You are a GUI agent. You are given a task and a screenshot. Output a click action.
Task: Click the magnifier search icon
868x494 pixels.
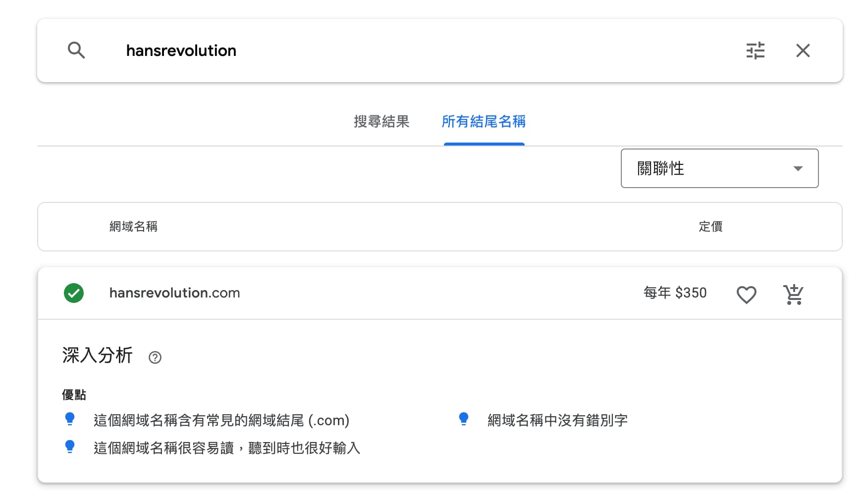pyautogui.click(x=76, y=50)
